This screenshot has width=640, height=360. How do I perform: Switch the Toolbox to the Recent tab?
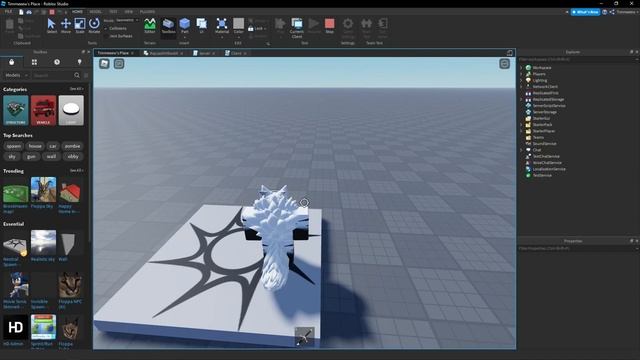click(57, 62)
